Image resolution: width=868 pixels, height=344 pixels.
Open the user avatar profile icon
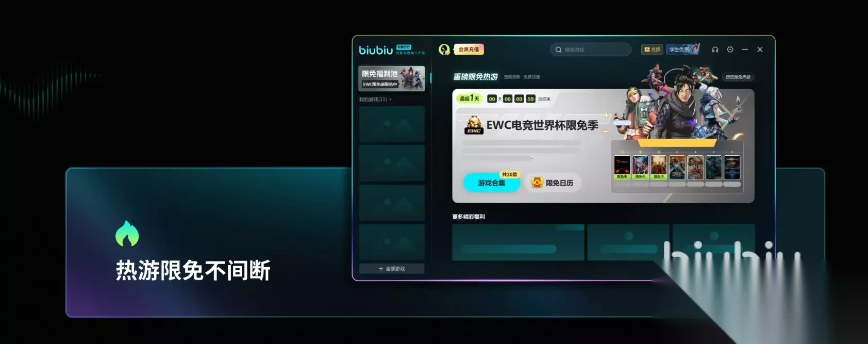(x=444, y=50)
